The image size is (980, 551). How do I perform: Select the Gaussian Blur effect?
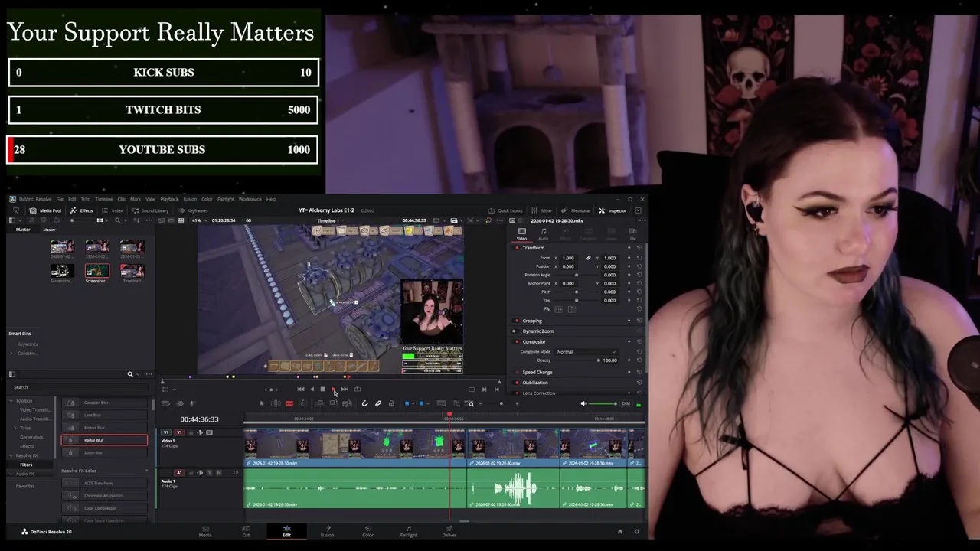[x=104, y=403]
